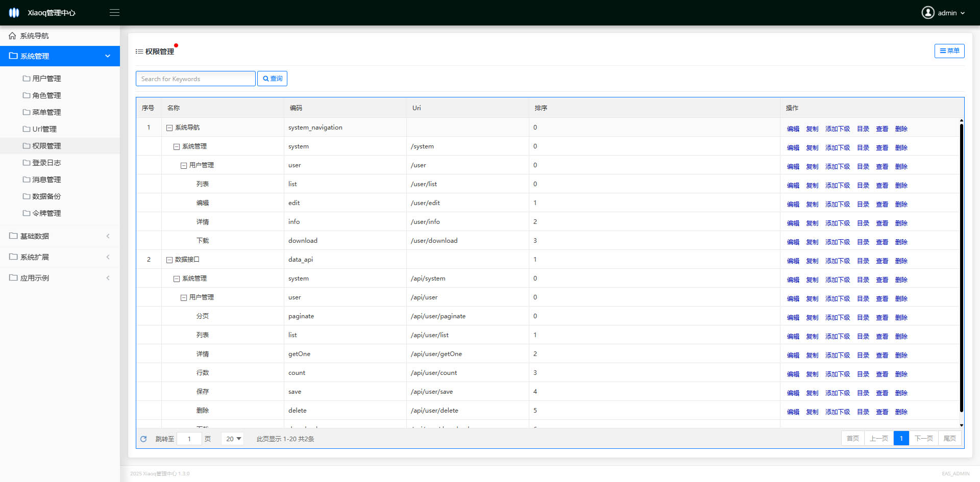Image resolution: width=980 pixels, height=482 pixels.
Task: Open the admin account dropdown arrow
Action: 963,13
